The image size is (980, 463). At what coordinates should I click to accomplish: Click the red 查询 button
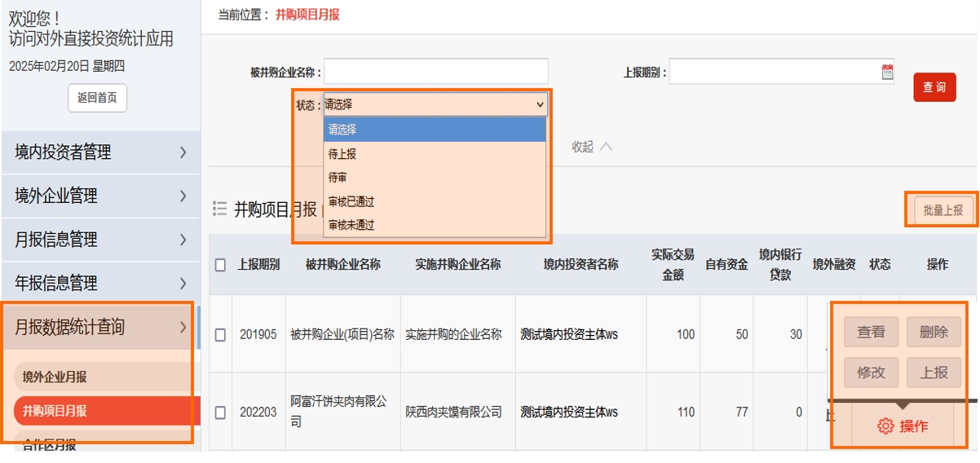(934, 87)
